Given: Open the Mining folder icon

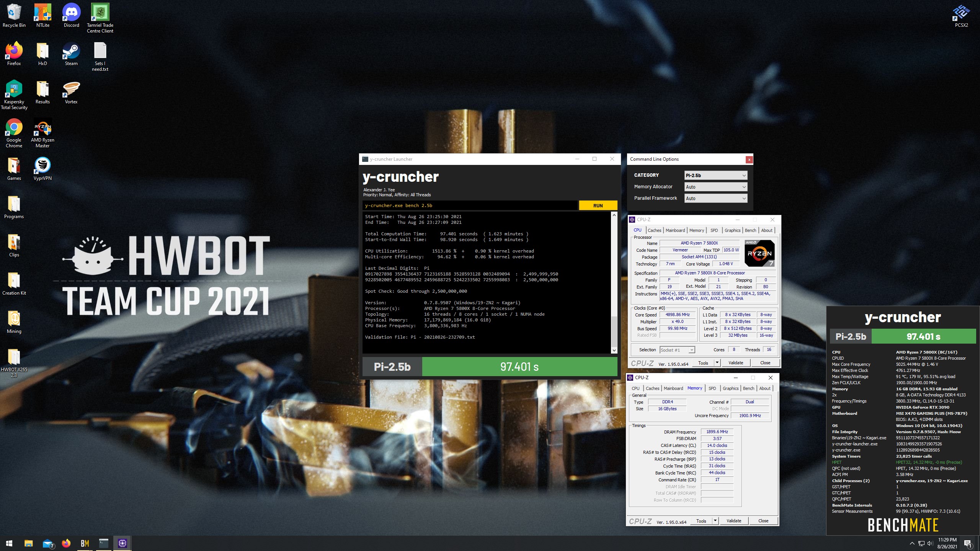Looking at the screenshot, I should pyautogui.click(x=14, y=321).
